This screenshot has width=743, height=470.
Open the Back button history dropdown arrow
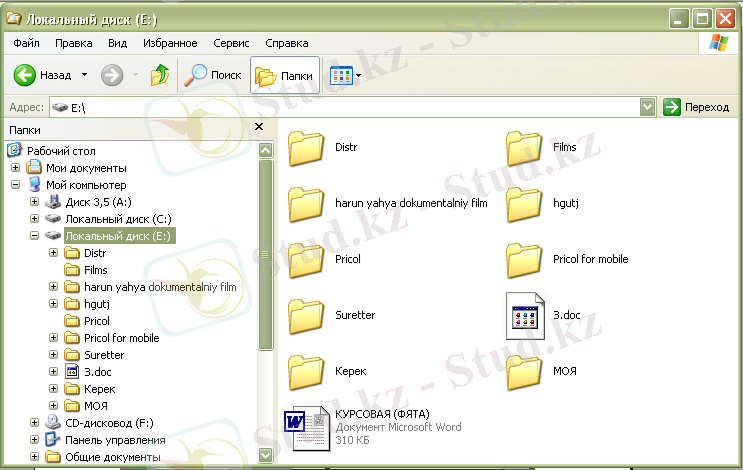(85, 75)
